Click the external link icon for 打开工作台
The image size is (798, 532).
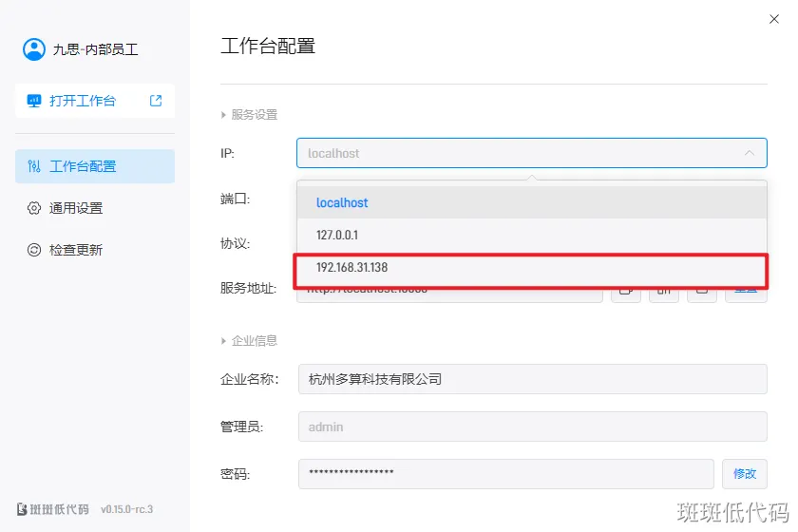pyautogui.click(x=156, y=101)
